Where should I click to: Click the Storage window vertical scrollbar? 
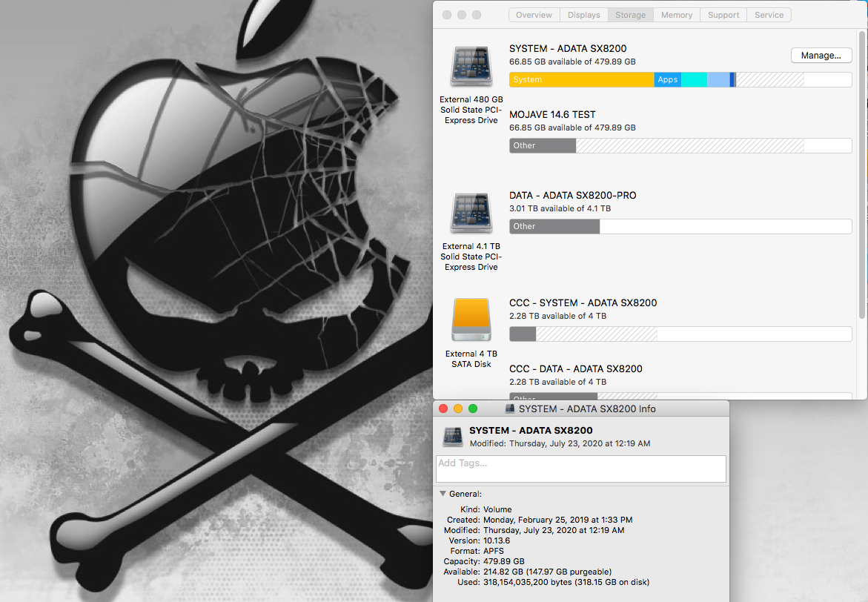[x=862, y=174]
